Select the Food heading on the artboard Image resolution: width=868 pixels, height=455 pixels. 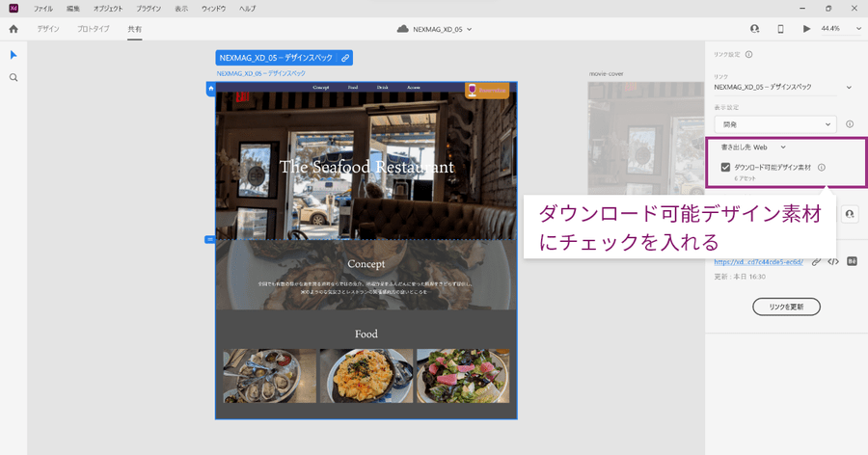366,334
